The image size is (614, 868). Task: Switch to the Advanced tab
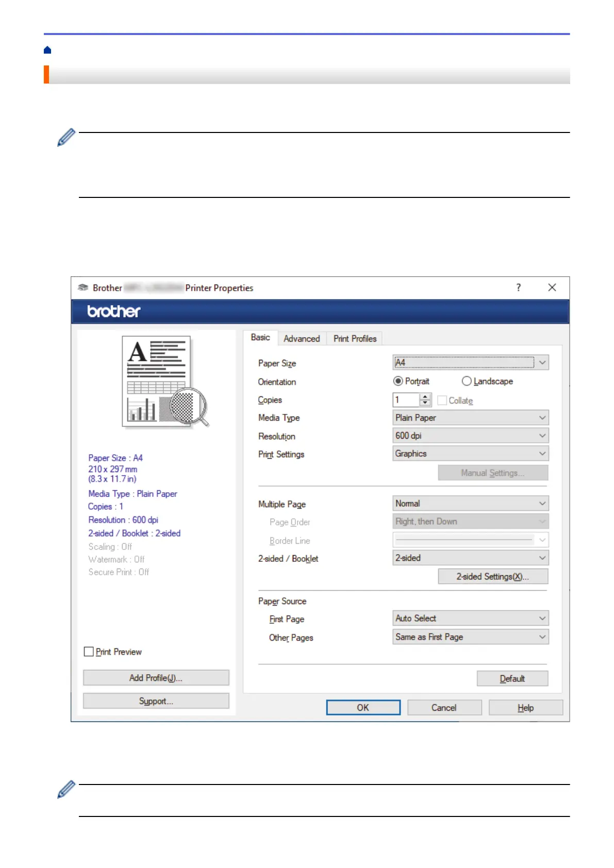[x=302, y=339]
